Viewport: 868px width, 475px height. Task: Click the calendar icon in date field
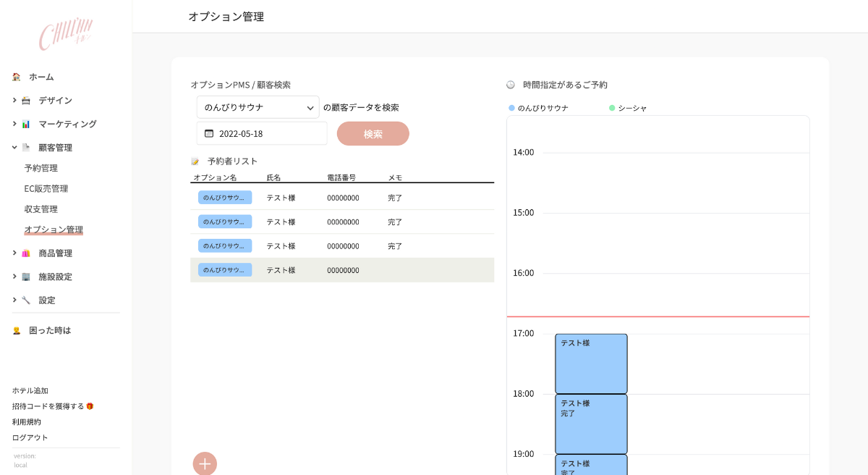click(209, 133)
